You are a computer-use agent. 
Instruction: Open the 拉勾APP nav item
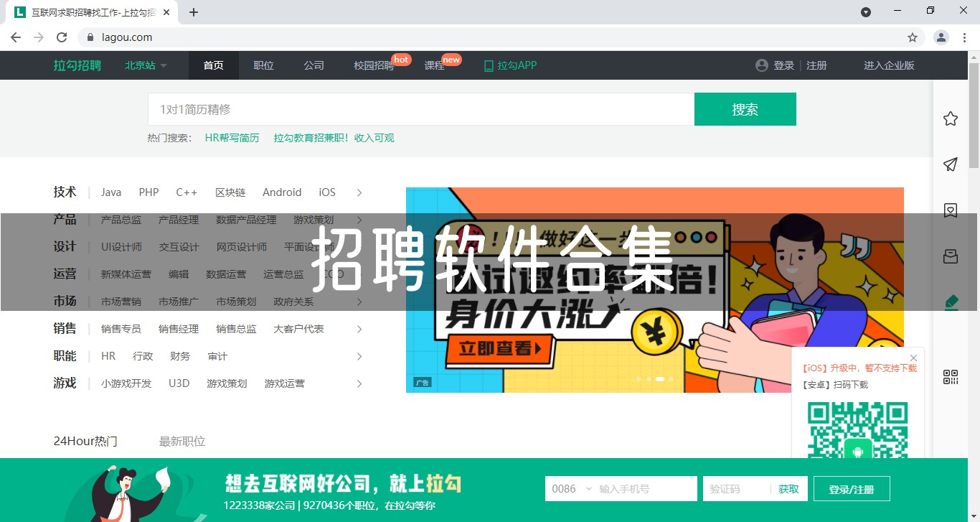(510, 65)
